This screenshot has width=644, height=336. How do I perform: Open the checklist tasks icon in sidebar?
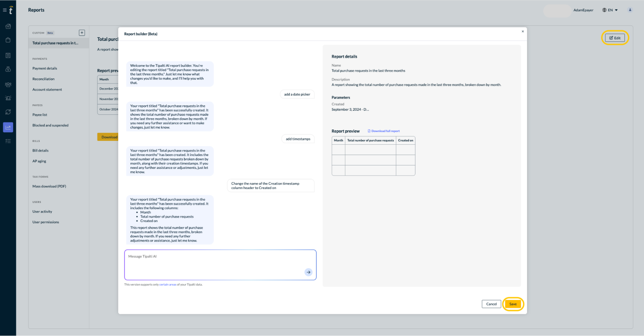pos(8,141)
